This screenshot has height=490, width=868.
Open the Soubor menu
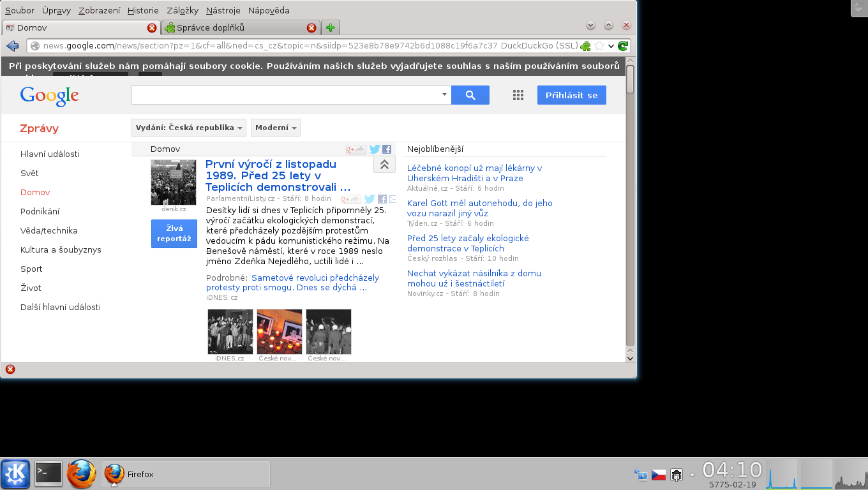20,10
